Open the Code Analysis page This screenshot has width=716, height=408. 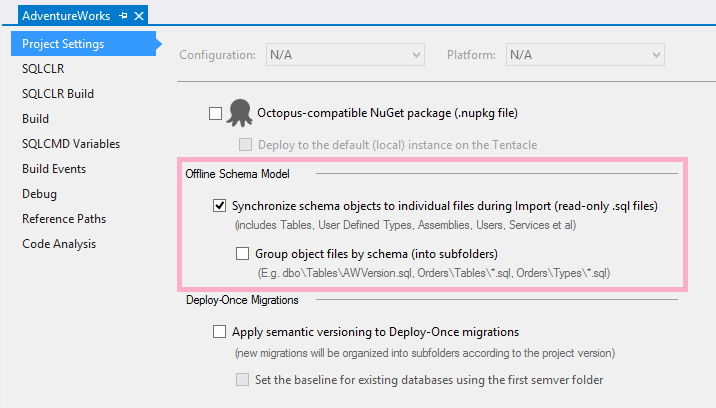coord(59,244)
